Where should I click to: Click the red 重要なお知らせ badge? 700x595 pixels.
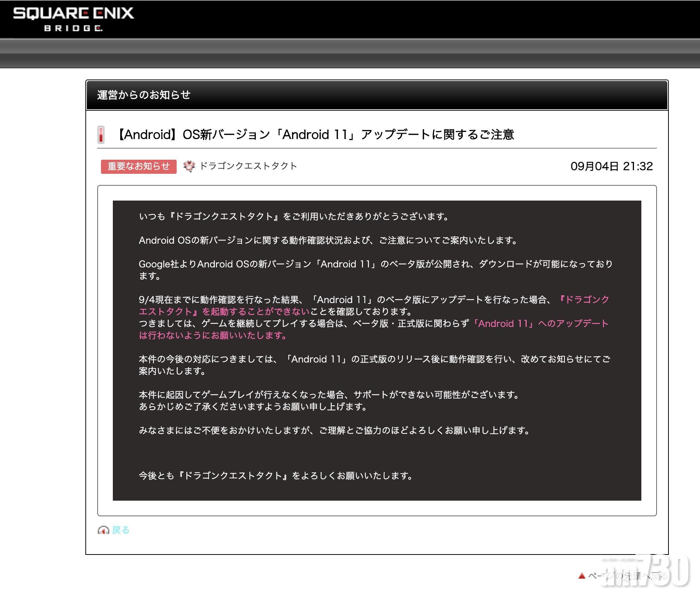point(138,166)
